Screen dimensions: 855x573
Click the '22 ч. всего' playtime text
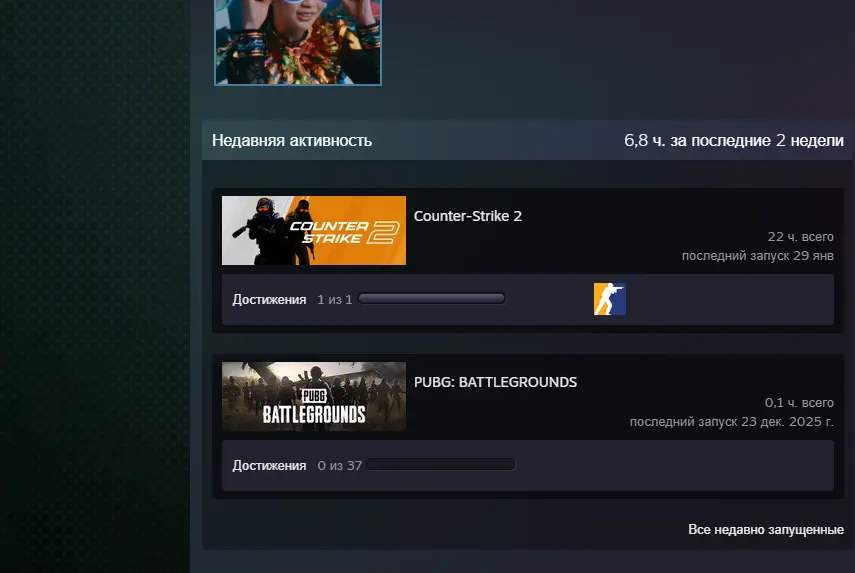(800, 237)
